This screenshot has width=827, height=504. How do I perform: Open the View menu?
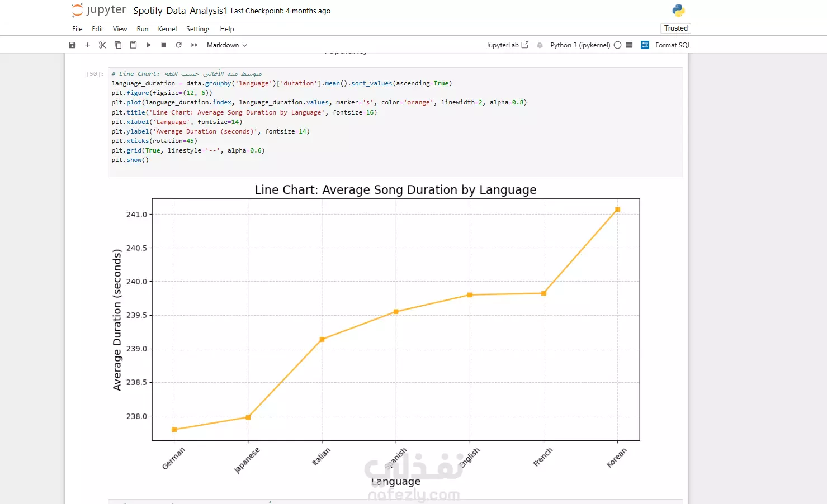[x=120, y=29]
